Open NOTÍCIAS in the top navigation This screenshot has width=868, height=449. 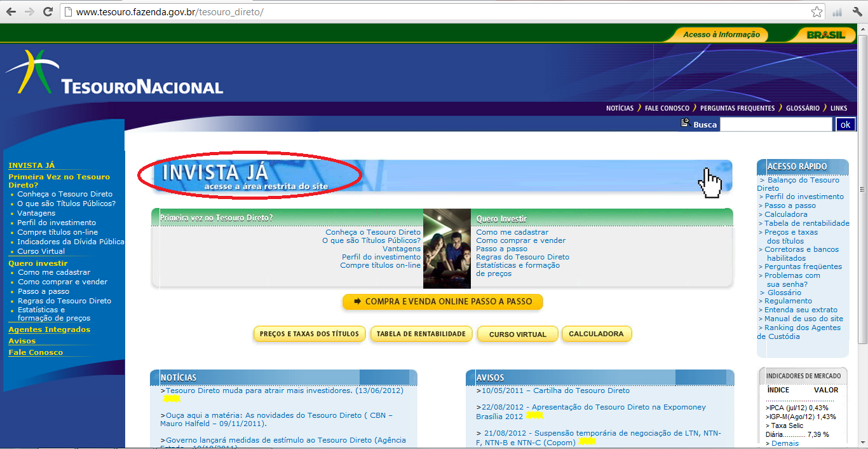pos(620,108)
